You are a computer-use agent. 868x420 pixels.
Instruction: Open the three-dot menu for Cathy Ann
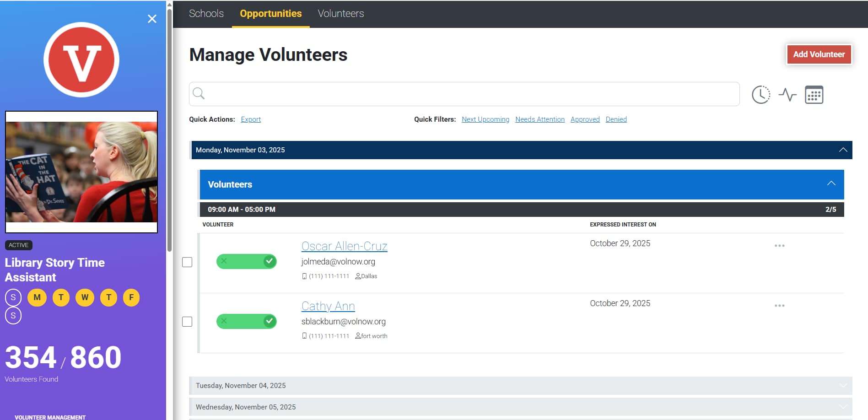(780, 305)
